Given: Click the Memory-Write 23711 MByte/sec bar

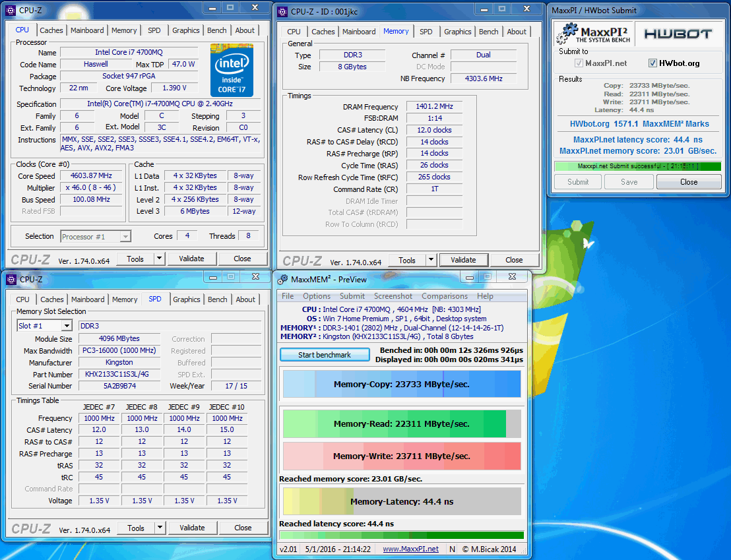Looking at the screenshot, I should click(x=401, y=456).
